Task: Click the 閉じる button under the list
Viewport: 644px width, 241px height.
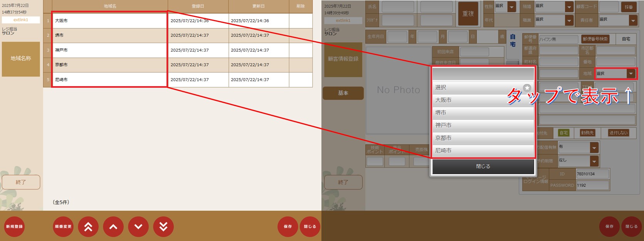Action: pyautogui.click(x=483, y=167)
